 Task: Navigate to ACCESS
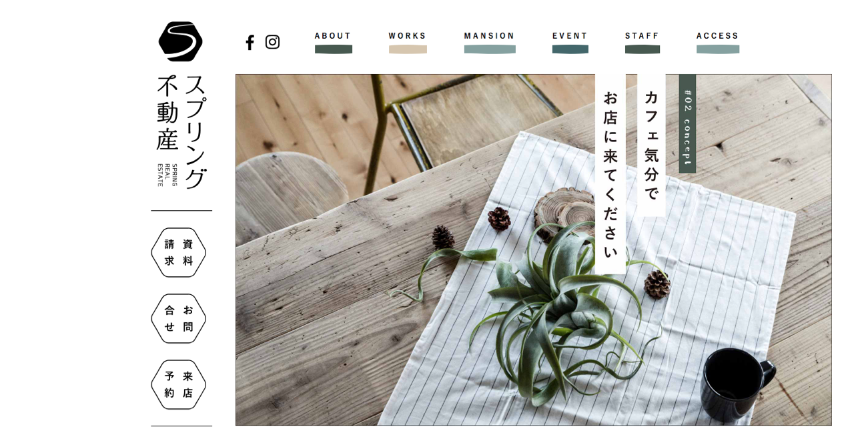tap(718, 36)
